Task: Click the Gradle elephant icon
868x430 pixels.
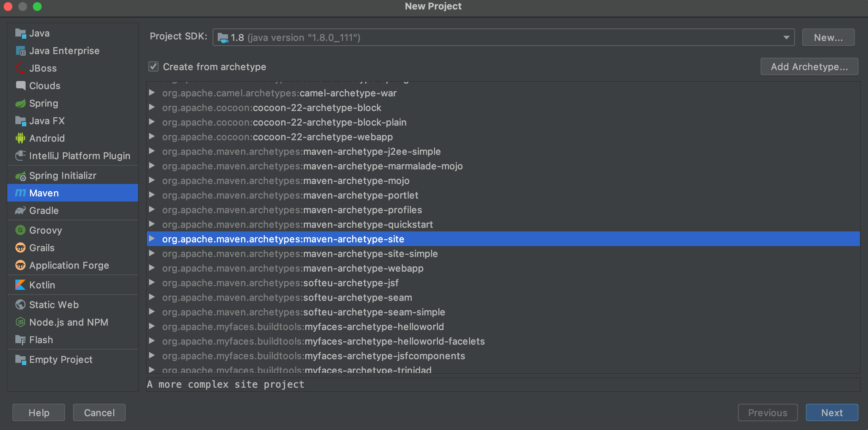Action: (20, 211)
